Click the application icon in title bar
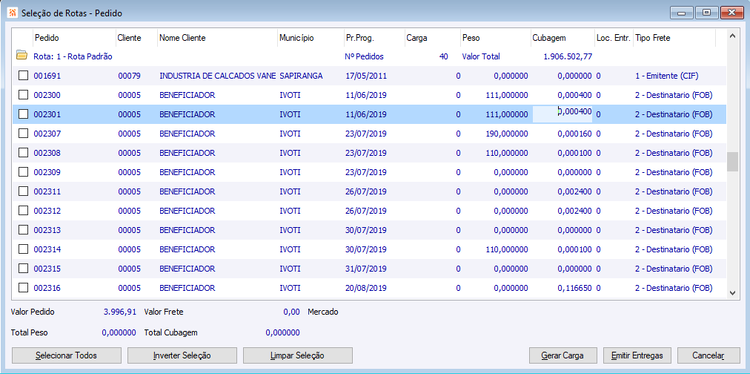Screen dimensions: 750x374 click(x=13, y=13)
